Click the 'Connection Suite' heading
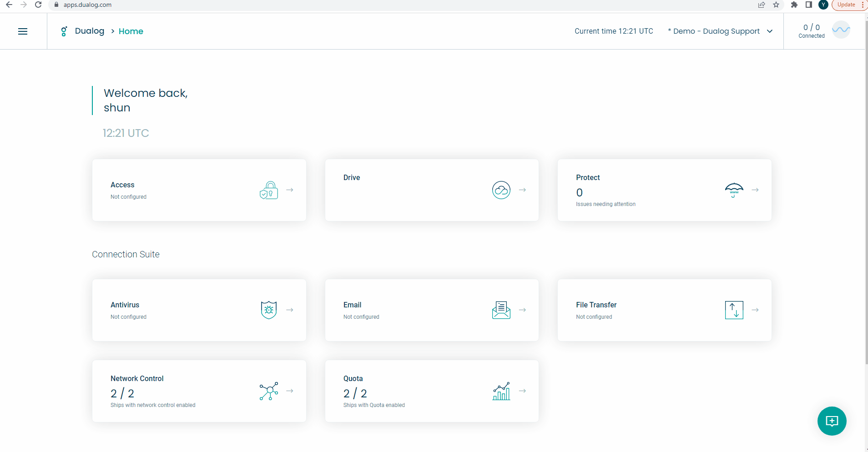The image size is (868, 452). click(126, 255)
